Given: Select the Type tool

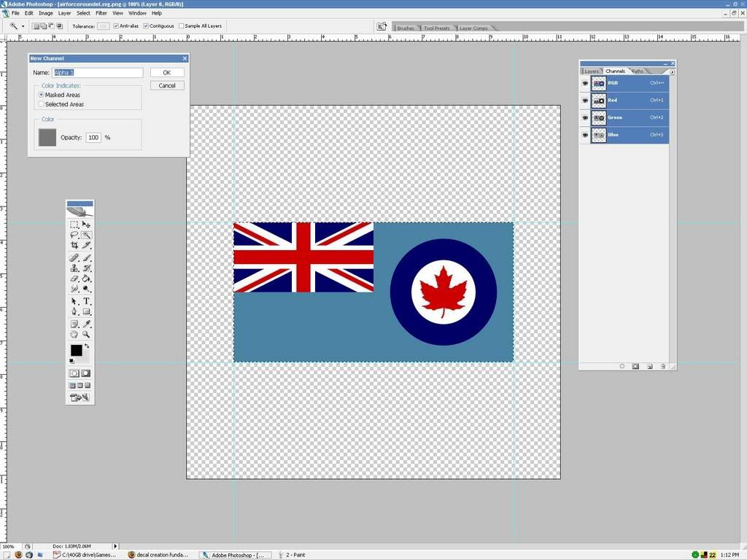Looking at the screenshot, I should [86, 301].
